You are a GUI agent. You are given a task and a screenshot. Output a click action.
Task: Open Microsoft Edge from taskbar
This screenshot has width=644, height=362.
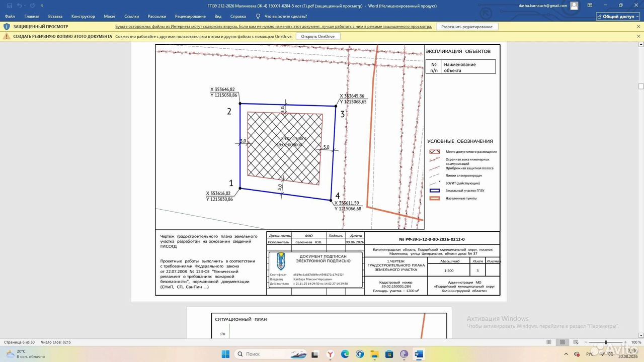click(345, 354)
